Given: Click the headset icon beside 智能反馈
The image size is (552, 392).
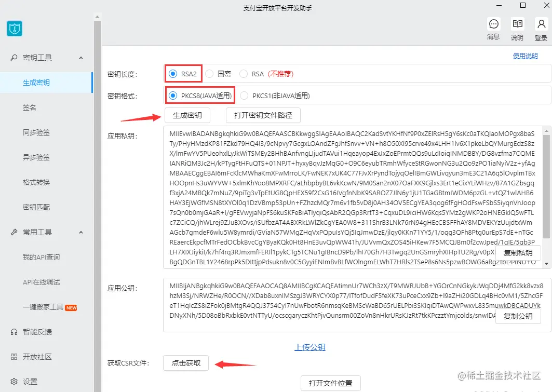Looking at the screenshot, I should 14,332.
